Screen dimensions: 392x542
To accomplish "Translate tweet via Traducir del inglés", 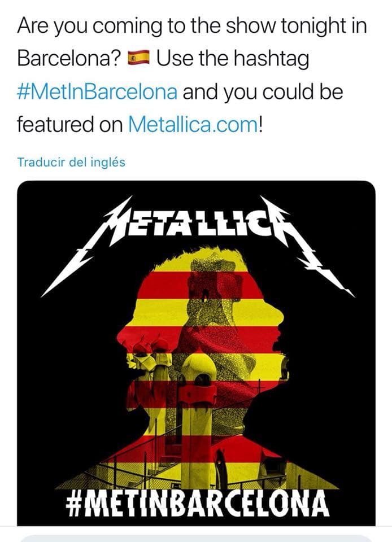I will (71, 162).
